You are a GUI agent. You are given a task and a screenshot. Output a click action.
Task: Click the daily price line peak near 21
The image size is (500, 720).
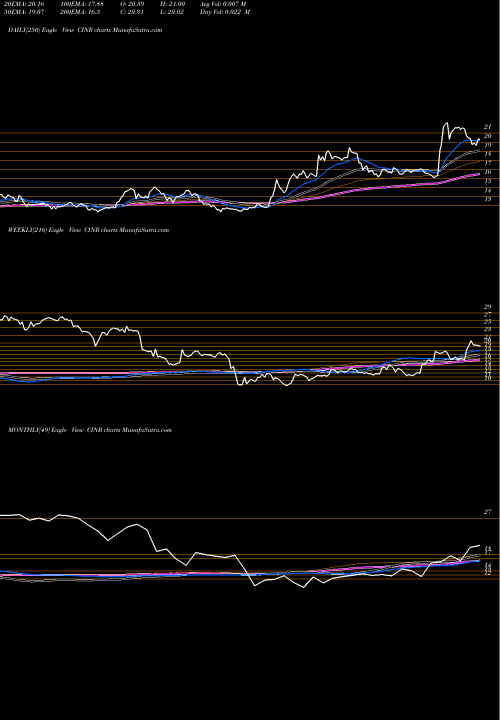pyautogui.click(x=446, y=123)
